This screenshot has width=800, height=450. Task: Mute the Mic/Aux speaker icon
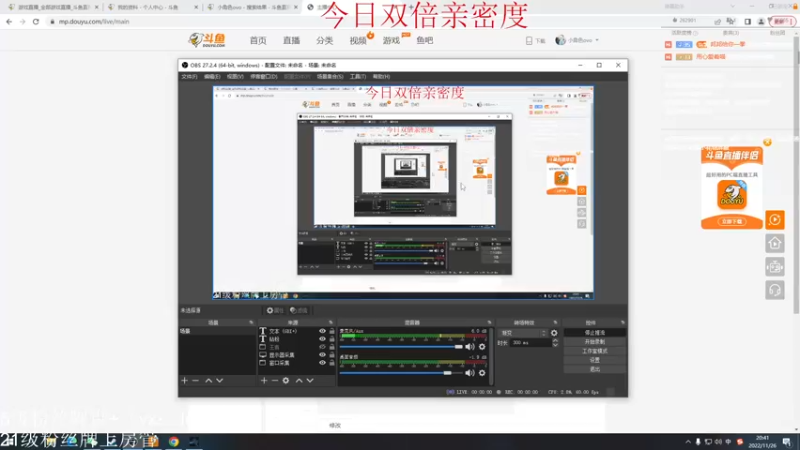[470, 347]
